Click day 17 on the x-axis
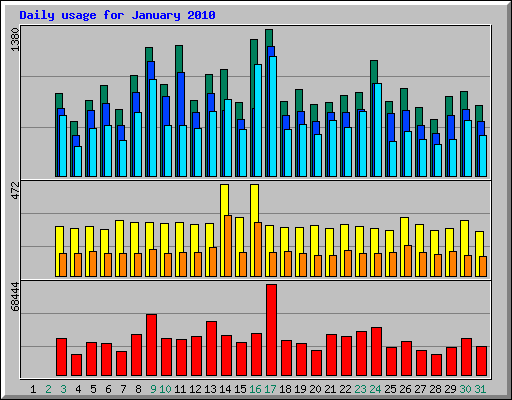This screenshot has width=512, height=400. click(x=270, y=389)
